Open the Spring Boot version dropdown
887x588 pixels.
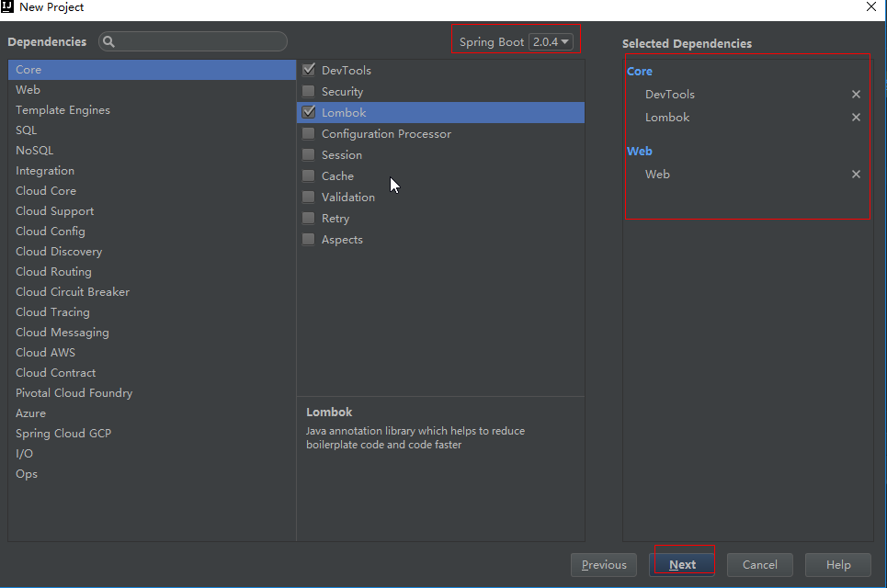point(551,42)
